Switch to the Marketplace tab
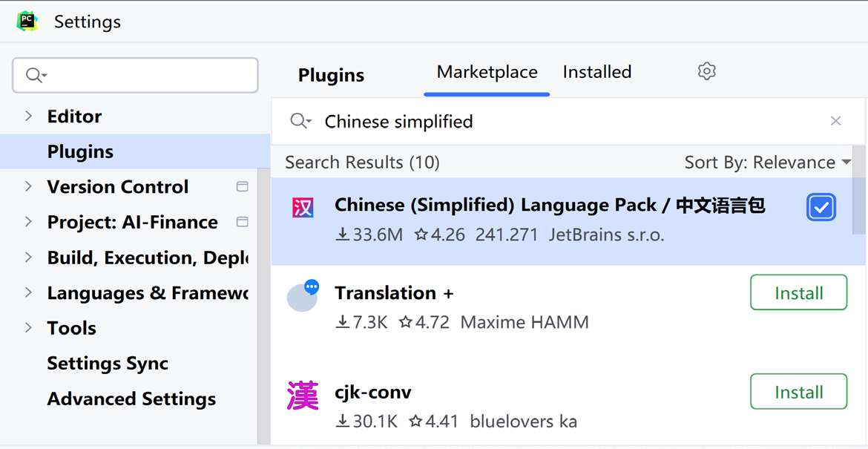 487,72
